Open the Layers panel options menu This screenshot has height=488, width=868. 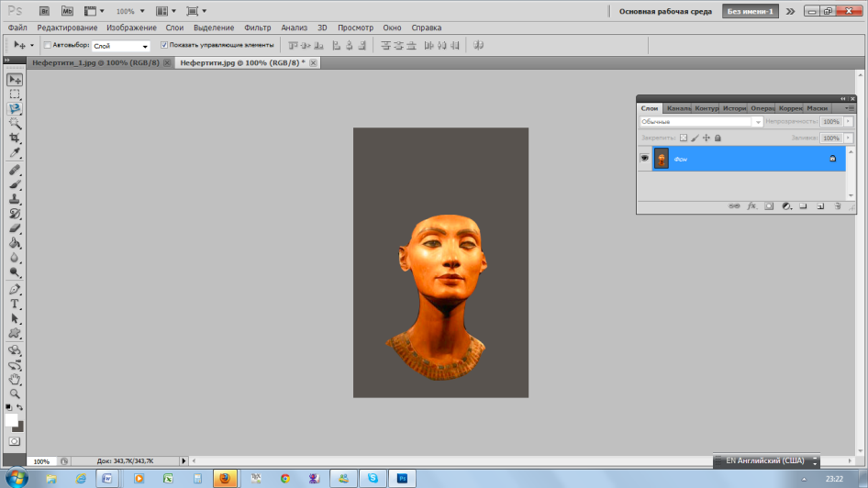pos(849,108)
